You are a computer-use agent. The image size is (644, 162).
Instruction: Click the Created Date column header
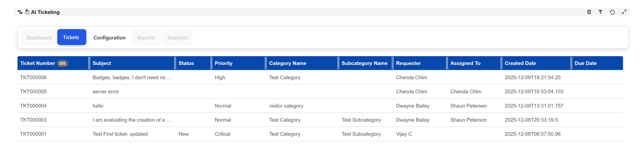(520, 63)
